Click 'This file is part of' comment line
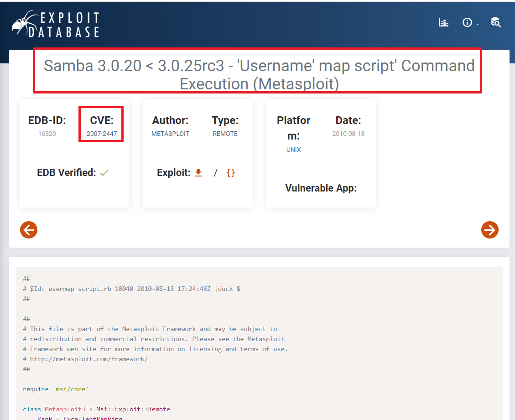The width and height of the screenshot is (515, 420). [x=150, y=329]
